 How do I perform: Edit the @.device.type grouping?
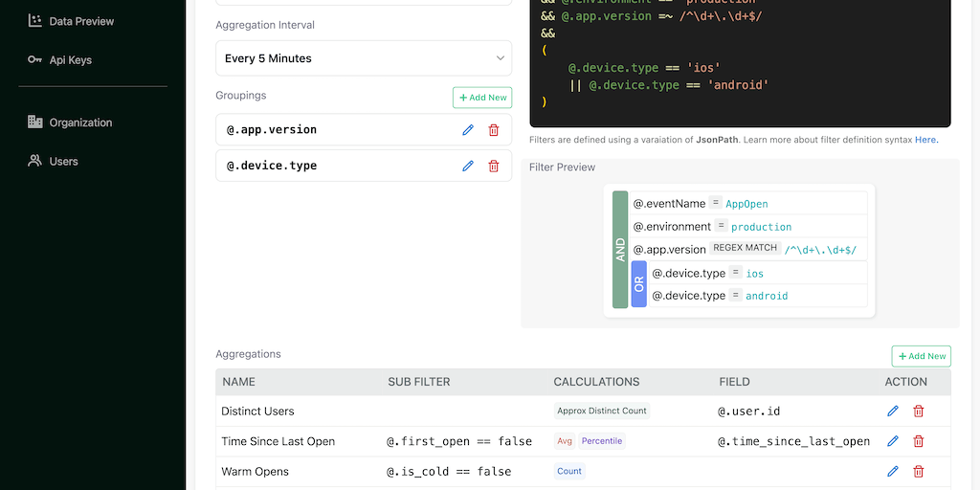[x=468, y=166]
